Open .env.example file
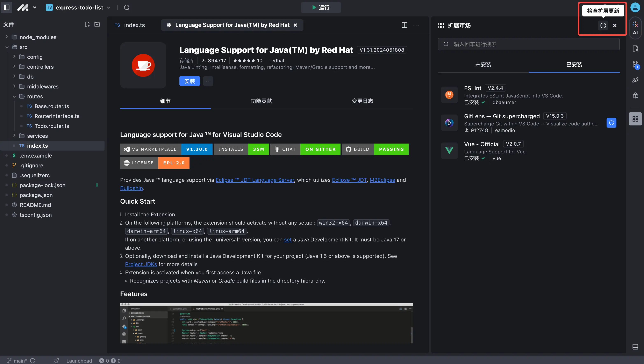The height and width of the screenshot is (364, 644). [x=52, y=155]
